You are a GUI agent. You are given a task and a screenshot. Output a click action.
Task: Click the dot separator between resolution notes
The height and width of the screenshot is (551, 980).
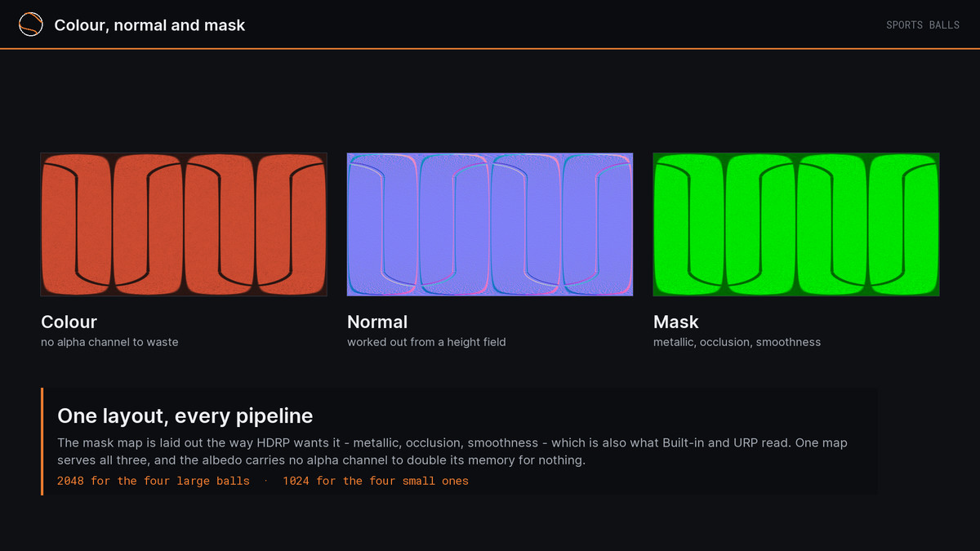(266, 481)
